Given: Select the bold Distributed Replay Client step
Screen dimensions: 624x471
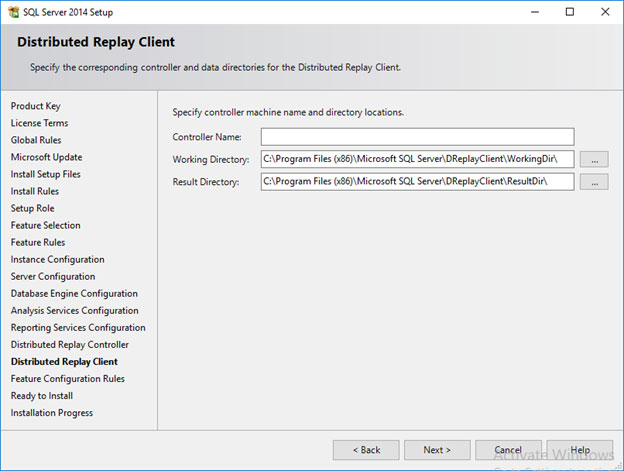Looking at the screenshot, I should pyautogui.click(x=64, y=362).
